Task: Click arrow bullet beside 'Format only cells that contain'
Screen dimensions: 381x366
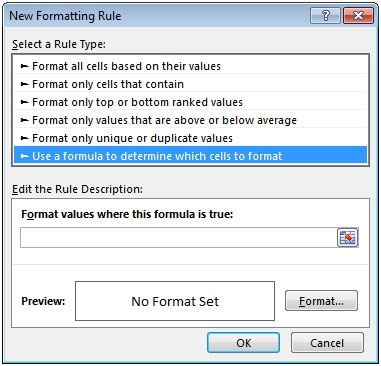Action: 24,84
